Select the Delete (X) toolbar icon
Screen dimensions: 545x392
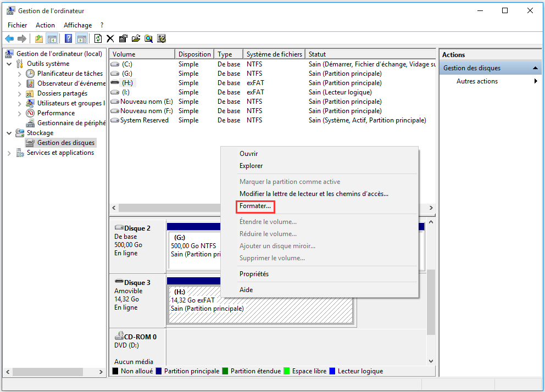110,38
